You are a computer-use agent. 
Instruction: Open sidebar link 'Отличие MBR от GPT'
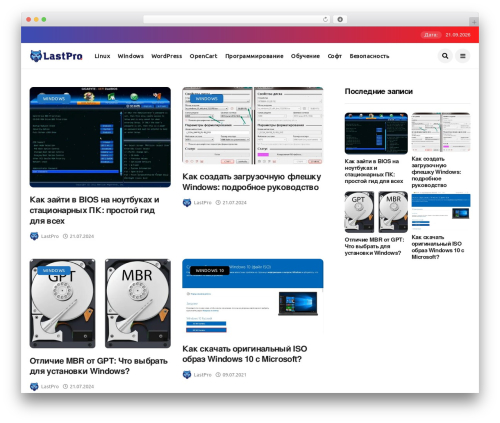[374, 246]
